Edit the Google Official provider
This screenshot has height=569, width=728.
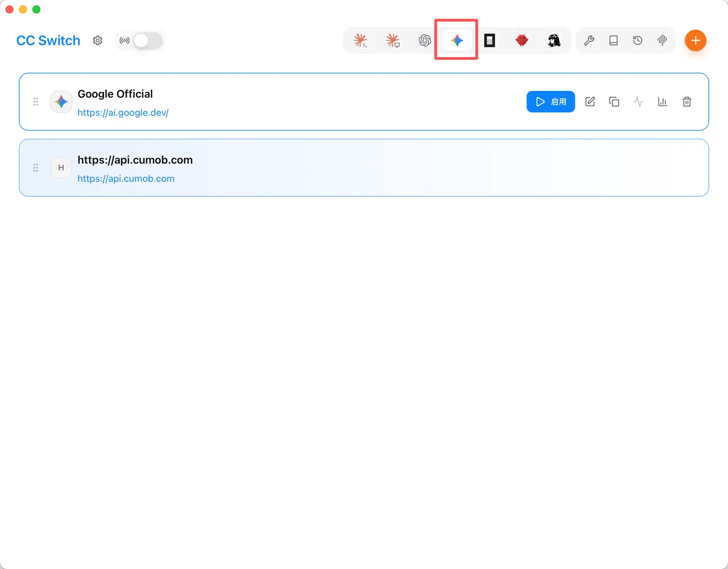[590, 101]
